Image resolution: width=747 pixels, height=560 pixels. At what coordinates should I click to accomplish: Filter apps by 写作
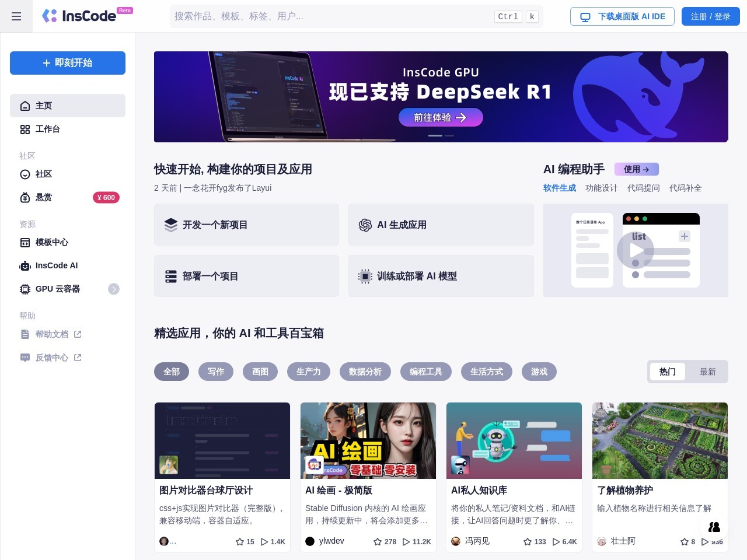click(x=216, y=372)
